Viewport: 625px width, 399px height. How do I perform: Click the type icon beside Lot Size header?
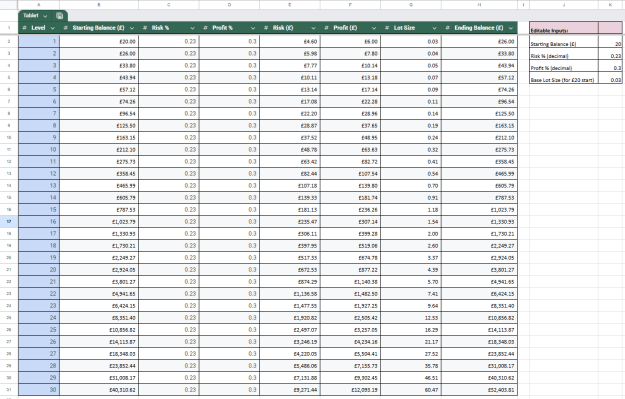tap(387, 28)
